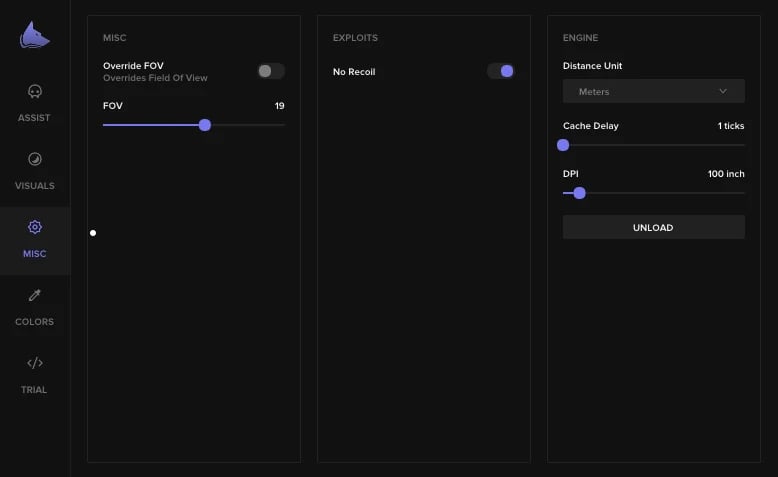Switch to the ASSIST tab label
The width and height of the screenshot is (778, 477).
[x=34, y=118]
